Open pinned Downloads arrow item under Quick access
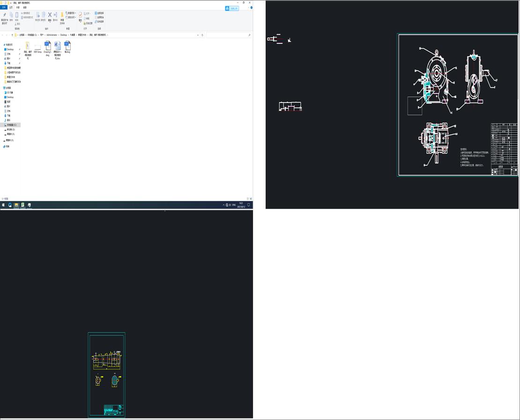 7,63
